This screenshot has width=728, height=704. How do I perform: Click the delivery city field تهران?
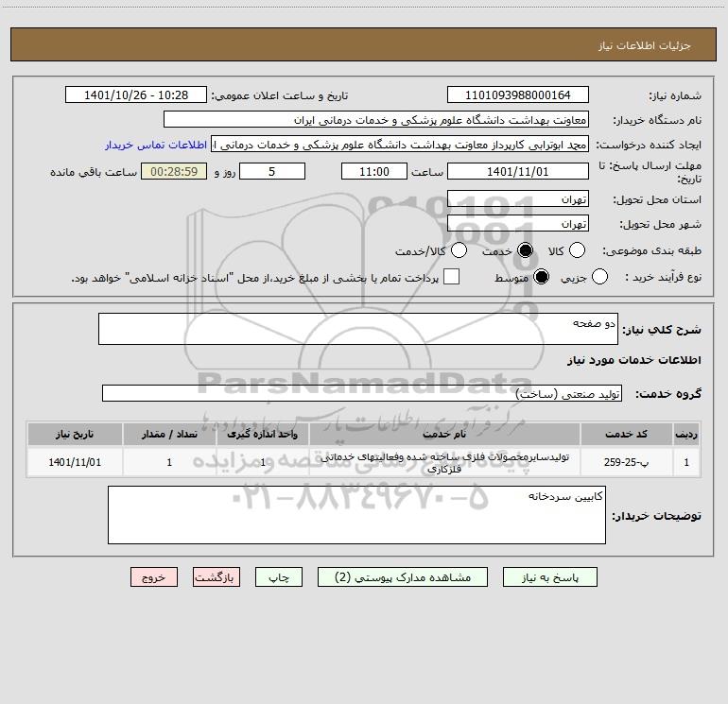click(518, 224)
